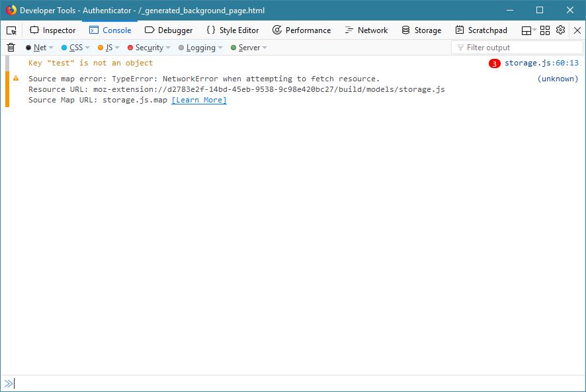Open Developer Tools settings gear
This screenshot has height=392, width=586.
[560, 30]
